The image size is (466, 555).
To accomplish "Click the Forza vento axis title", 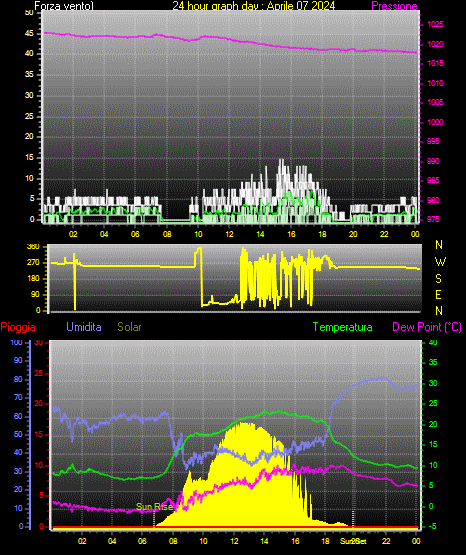I will [64, 6].
